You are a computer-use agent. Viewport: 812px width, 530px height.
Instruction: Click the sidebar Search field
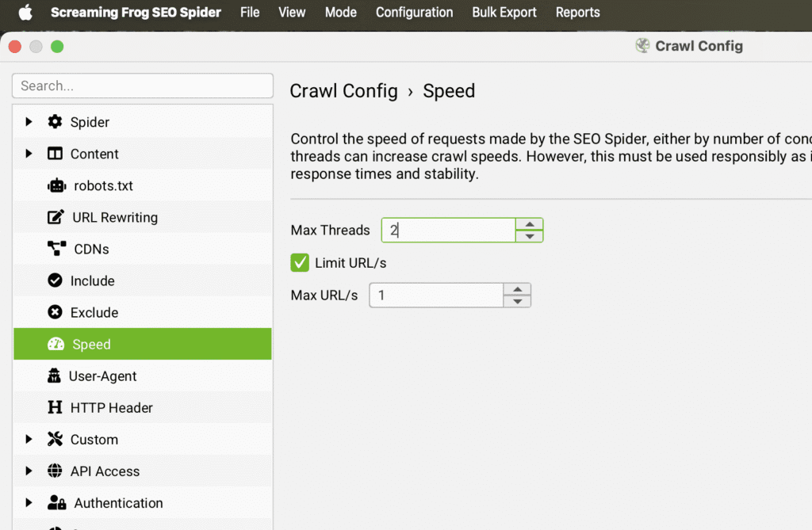coord(143,86)
